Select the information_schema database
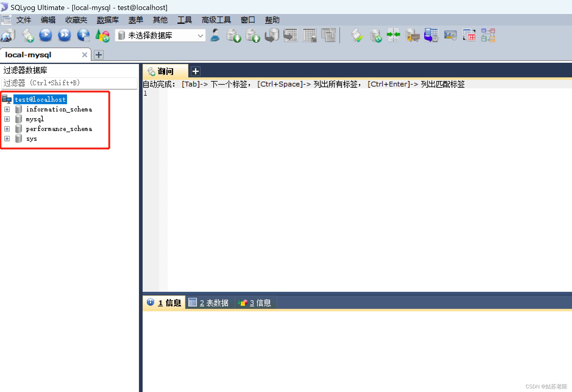 (x=59, y=109)
